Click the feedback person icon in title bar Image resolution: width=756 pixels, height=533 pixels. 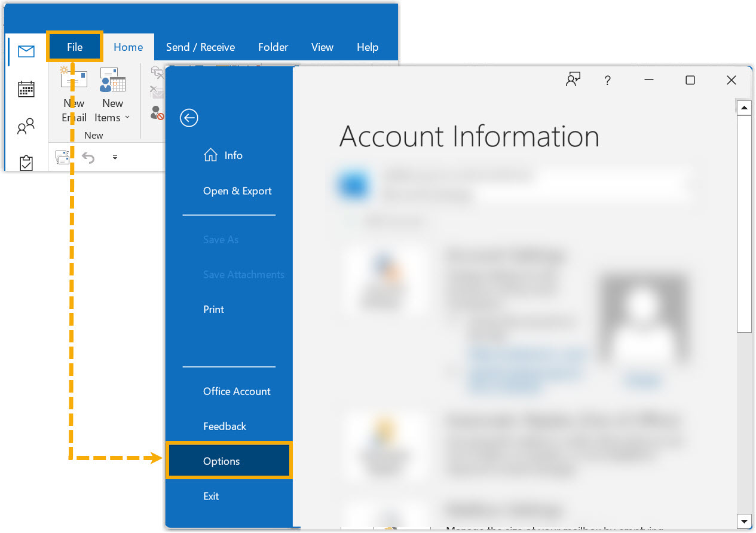[x=573, y=79]
